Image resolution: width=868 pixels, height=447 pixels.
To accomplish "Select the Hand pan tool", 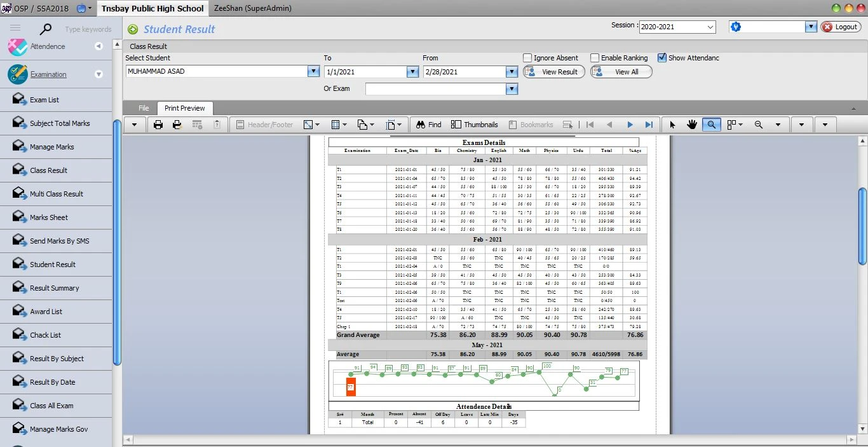I will tap(692, 125).
